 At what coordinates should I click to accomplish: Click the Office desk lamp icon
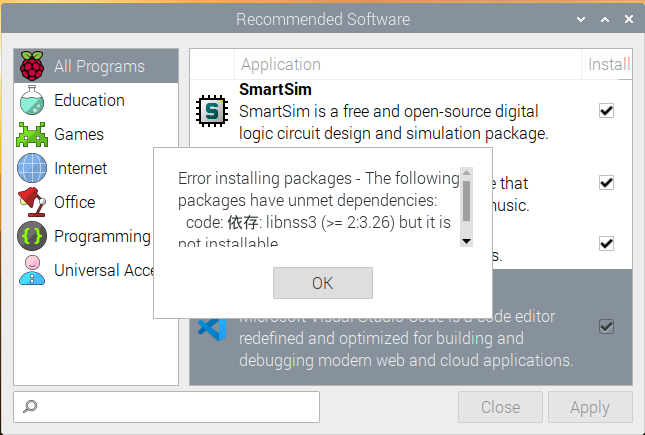32,202
